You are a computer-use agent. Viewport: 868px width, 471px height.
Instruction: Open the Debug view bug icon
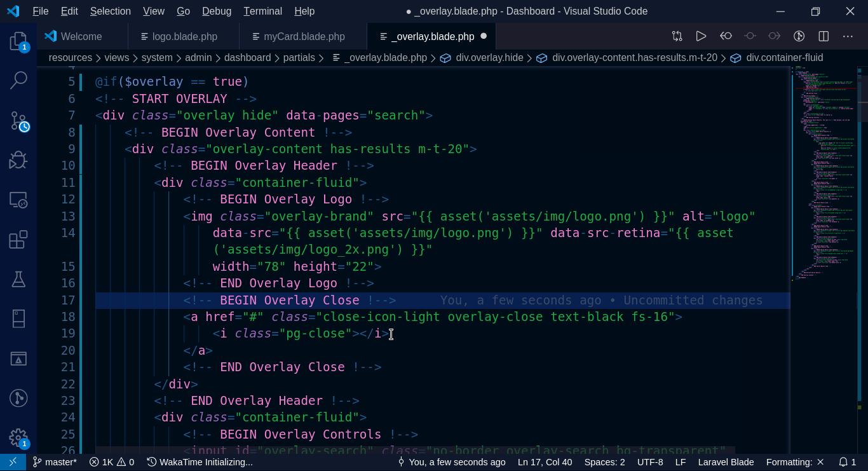[x=18, y=160]
